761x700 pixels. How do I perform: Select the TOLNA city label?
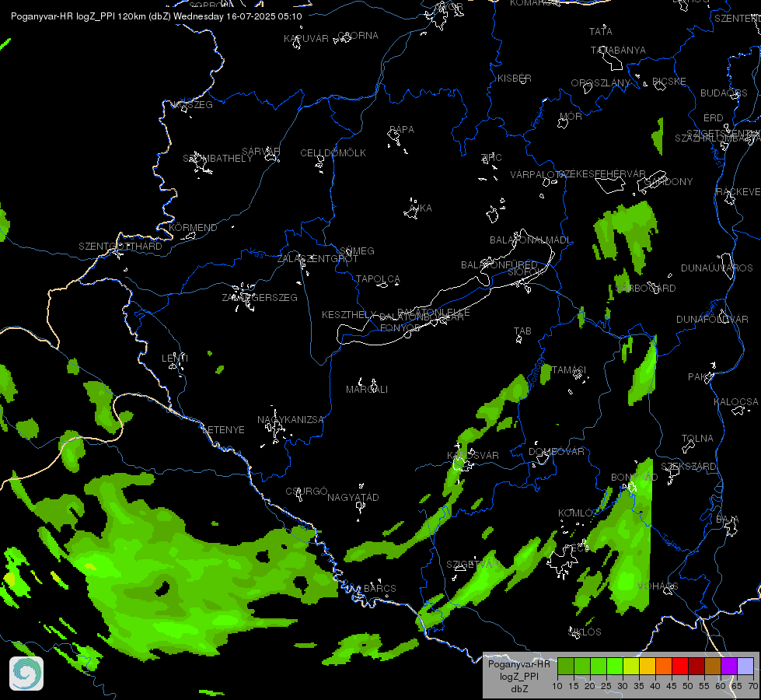coord(697,439)
